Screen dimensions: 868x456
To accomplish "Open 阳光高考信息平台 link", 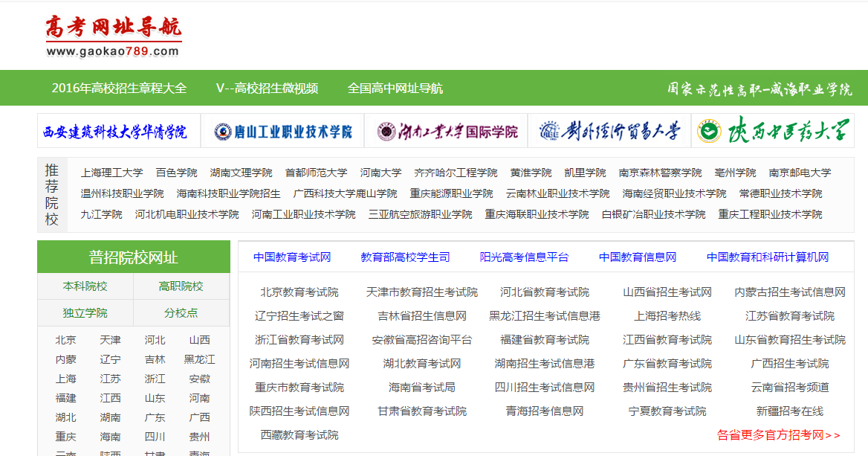I will click(x=524, y=257).
